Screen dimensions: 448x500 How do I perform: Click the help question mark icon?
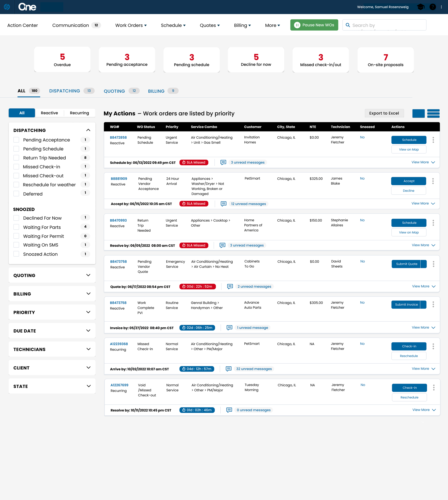click(x=432, y=7)
